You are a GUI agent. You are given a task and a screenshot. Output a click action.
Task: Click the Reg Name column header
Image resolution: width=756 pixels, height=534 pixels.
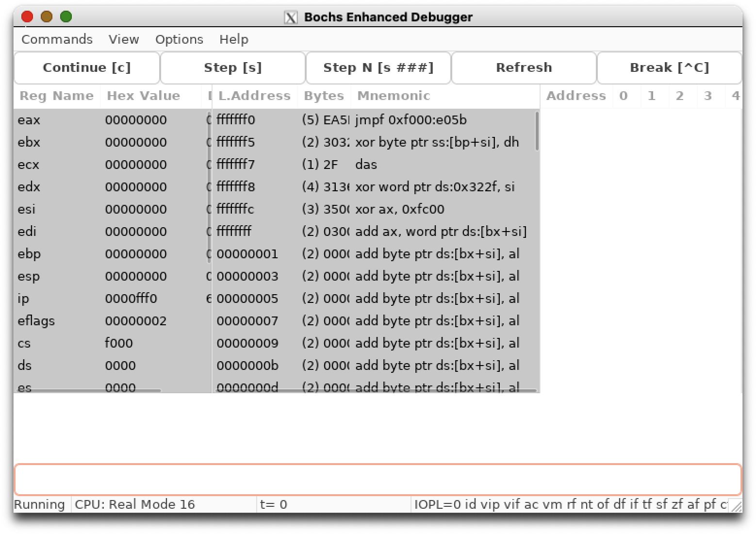[x=57, y=96]
